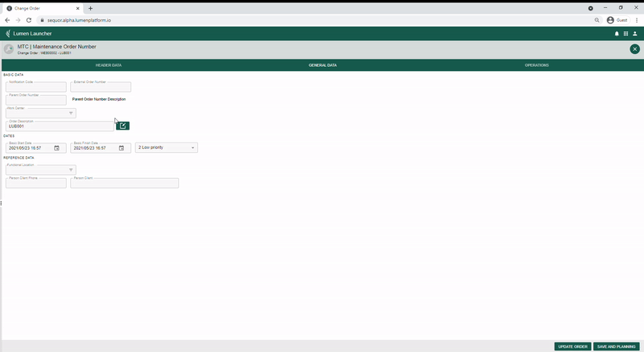
Task: Click the browser zoom magnifier icon
Action: pos(597,20)
